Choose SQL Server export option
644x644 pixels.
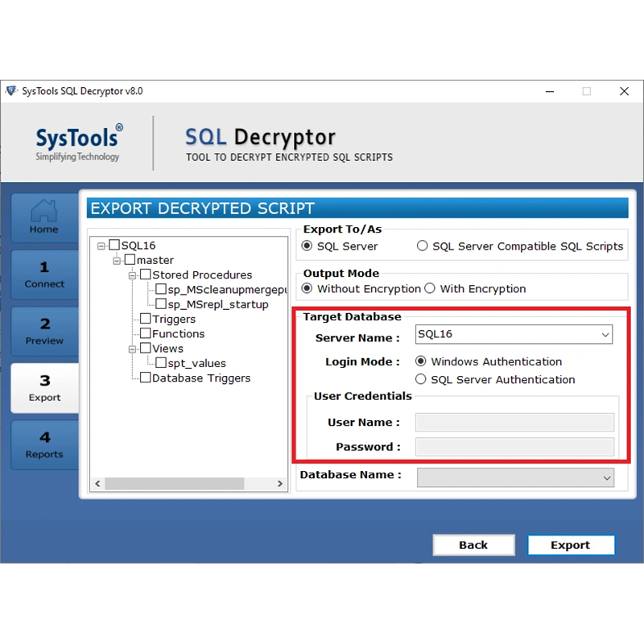(x=307, y=246)
